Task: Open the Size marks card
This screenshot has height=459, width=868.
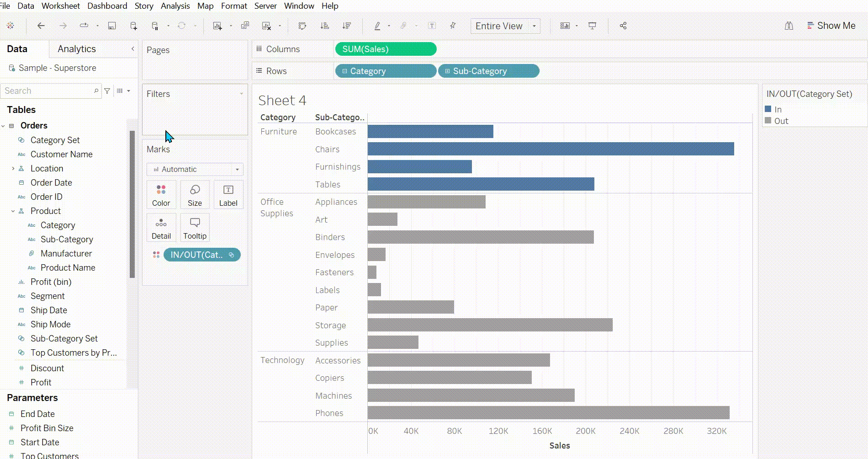Action: [x=195, y=195]
